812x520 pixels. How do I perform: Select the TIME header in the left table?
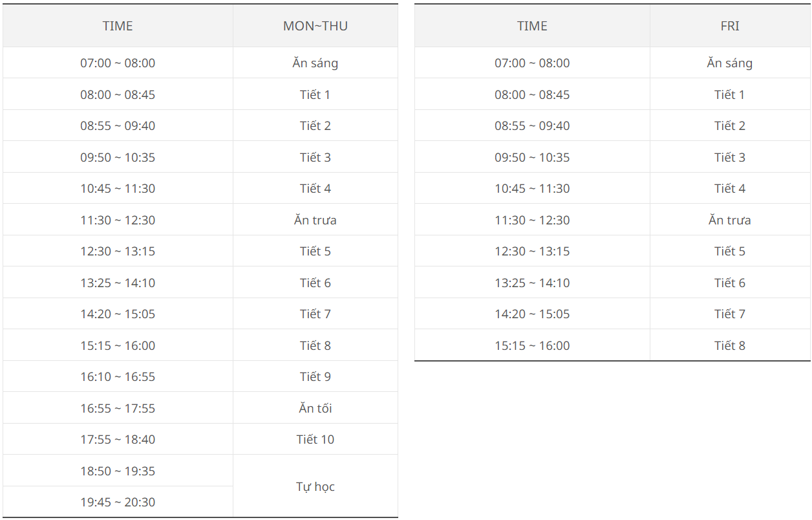(x=118, y=26)
